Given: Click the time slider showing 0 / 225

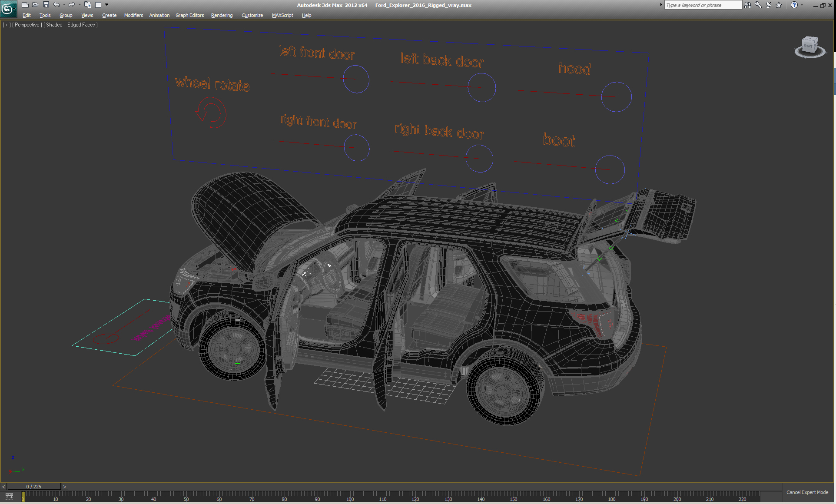Looking at the screenshot, I should point(34,487).
